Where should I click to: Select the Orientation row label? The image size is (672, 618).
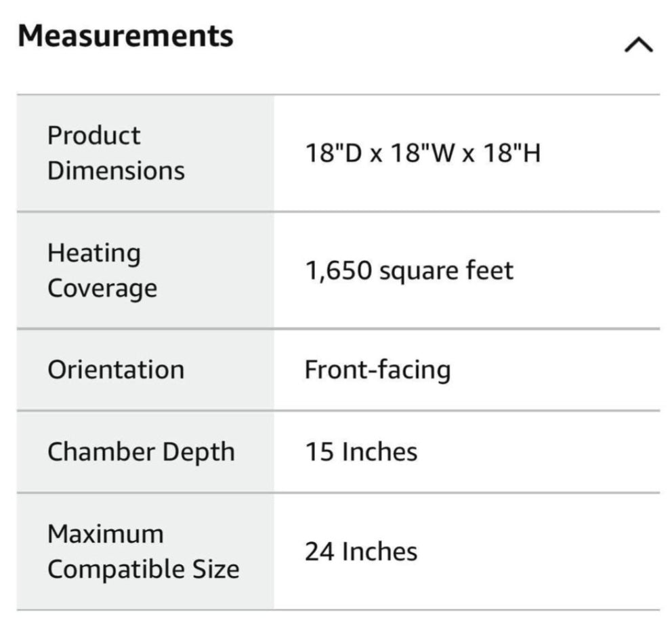click(116, 370)
